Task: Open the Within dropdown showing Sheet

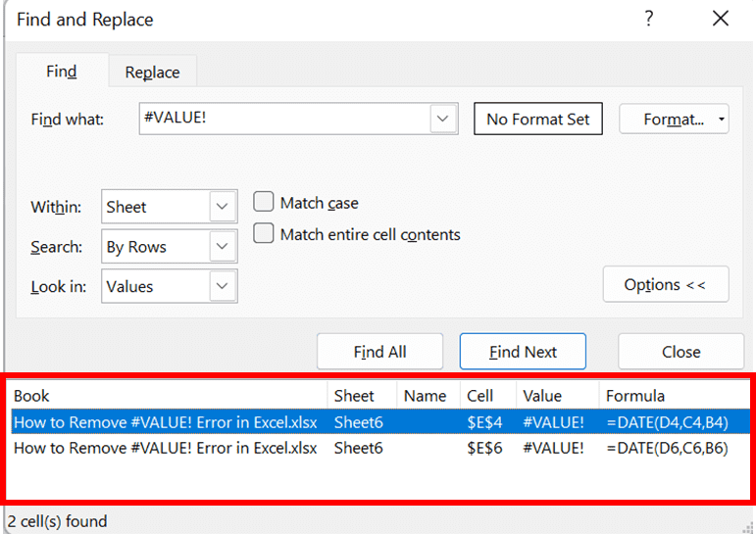Action: click(x=170, y=207)
